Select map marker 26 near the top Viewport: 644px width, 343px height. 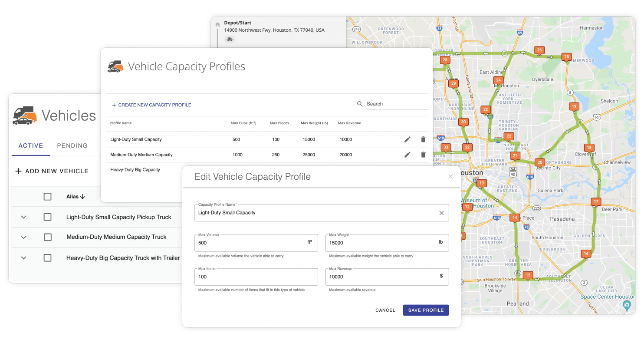click(539, 50)
